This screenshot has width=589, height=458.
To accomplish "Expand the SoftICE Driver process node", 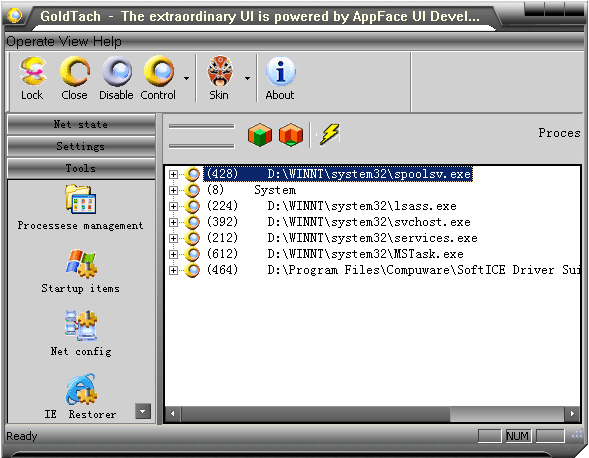I will [173, 270].
